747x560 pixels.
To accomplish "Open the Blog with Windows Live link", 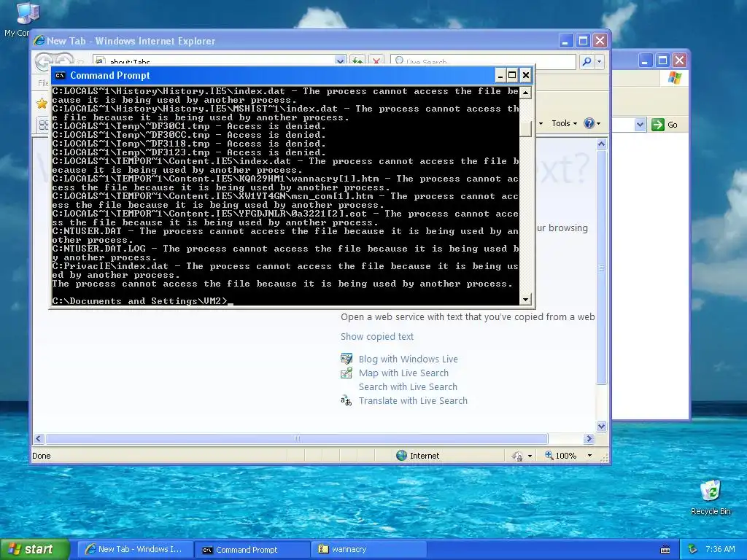I will pyautogui.click(x=409, y=359).
